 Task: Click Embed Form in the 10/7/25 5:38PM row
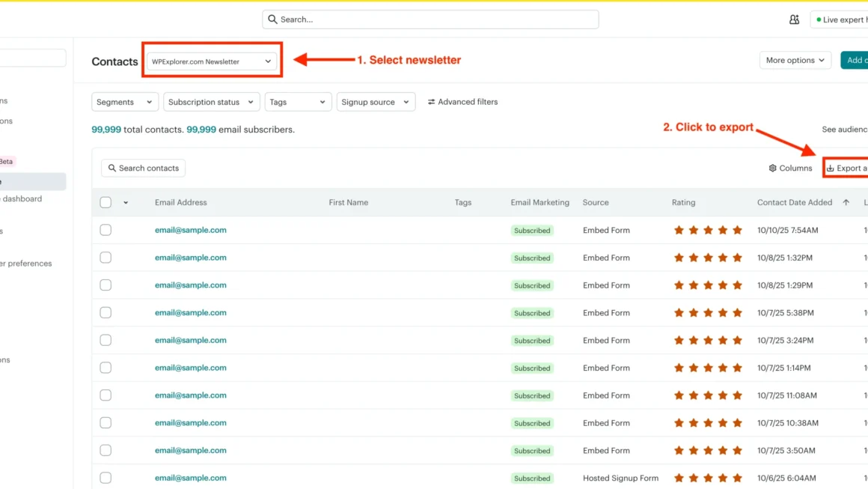606,313
